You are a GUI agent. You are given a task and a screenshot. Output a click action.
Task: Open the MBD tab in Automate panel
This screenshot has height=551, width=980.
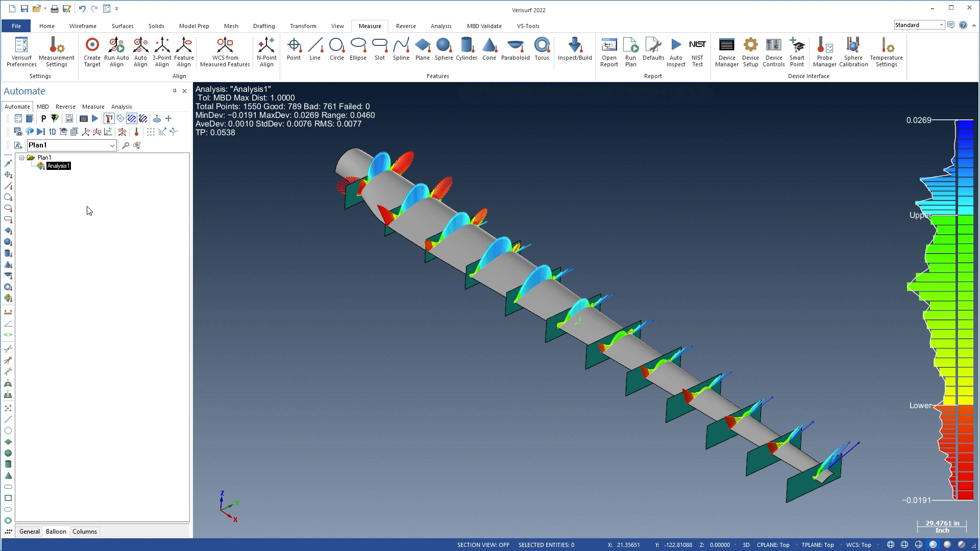pos(43,107)
